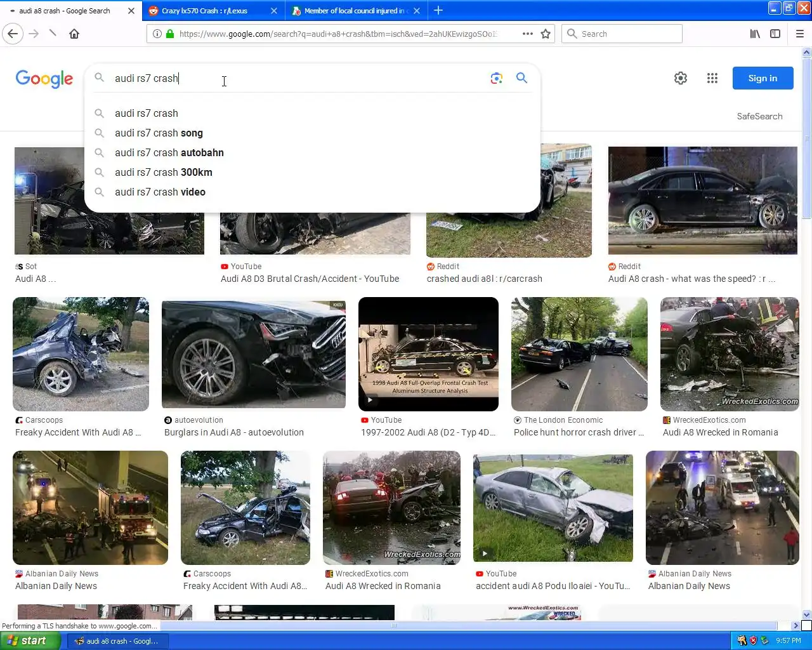Click the taskbar clock 9:57 PM
The image size is (812, 650).
[x=789, y=640]
